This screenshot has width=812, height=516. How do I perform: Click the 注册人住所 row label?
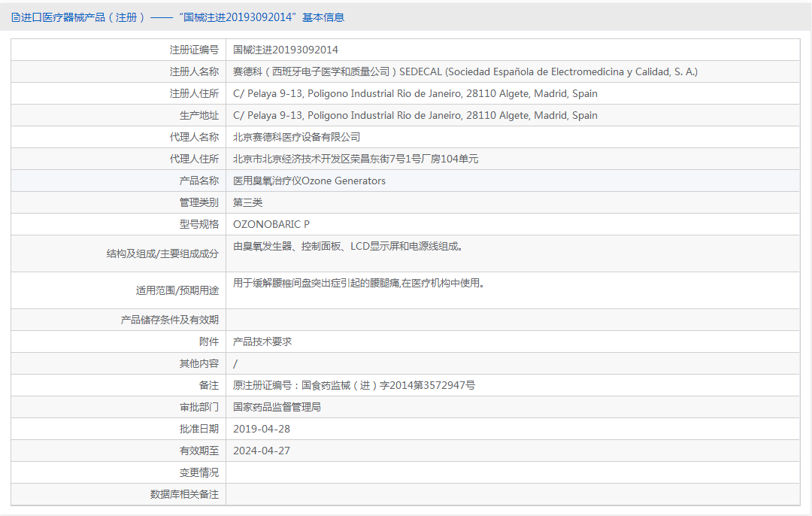click(194, 93)
